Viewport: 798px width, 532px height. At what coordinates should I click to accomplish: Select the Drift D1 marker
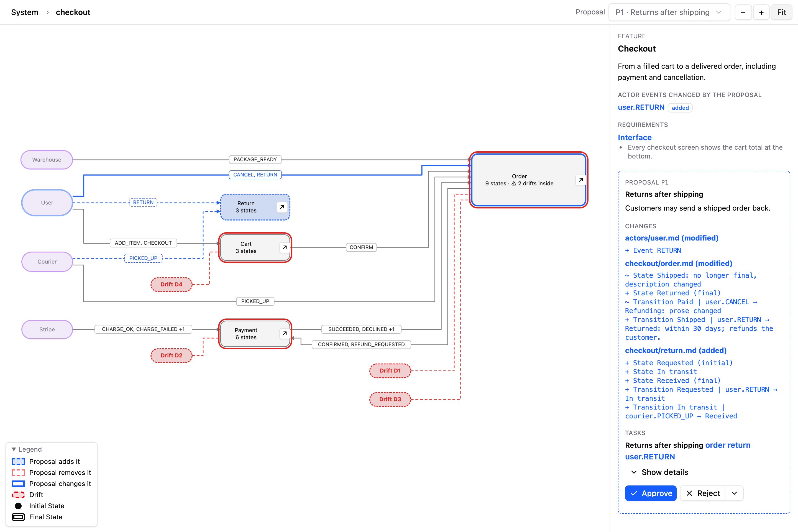(390, 370)
